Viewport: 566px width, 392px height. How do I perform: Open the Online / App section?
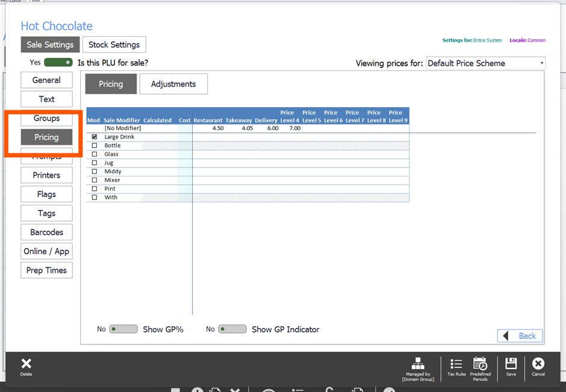coord(46,251)
